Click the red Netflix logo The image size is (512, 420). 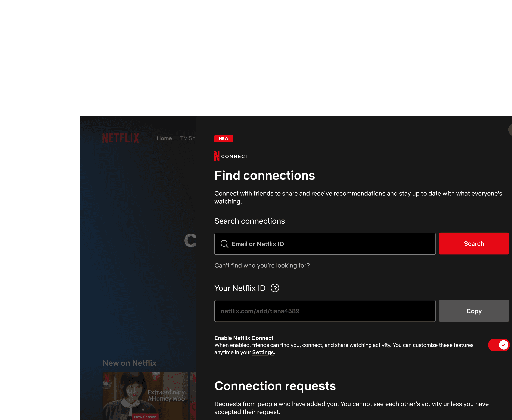(120, 138)
